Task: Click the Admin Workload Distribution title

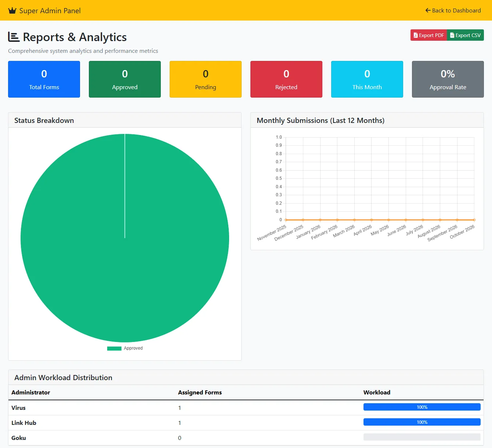Action: tap(63, 378)
